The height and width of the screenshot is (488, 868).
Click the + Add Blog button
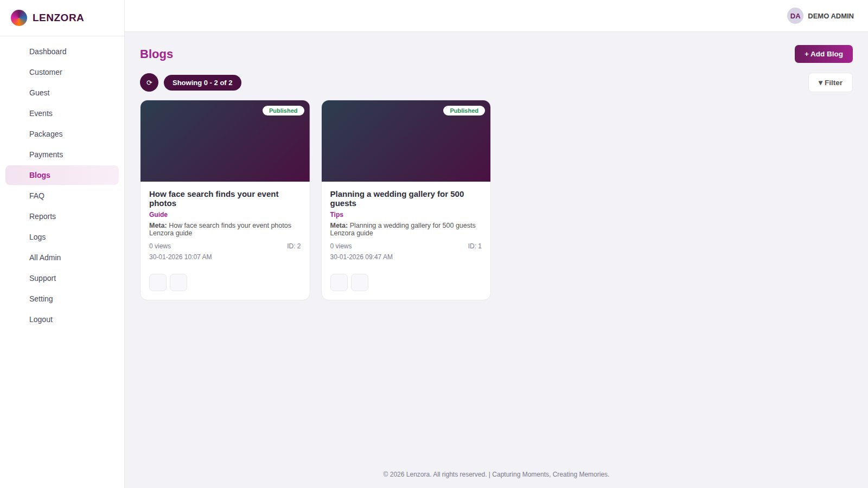pyautogui.click(x=824, y=54)
